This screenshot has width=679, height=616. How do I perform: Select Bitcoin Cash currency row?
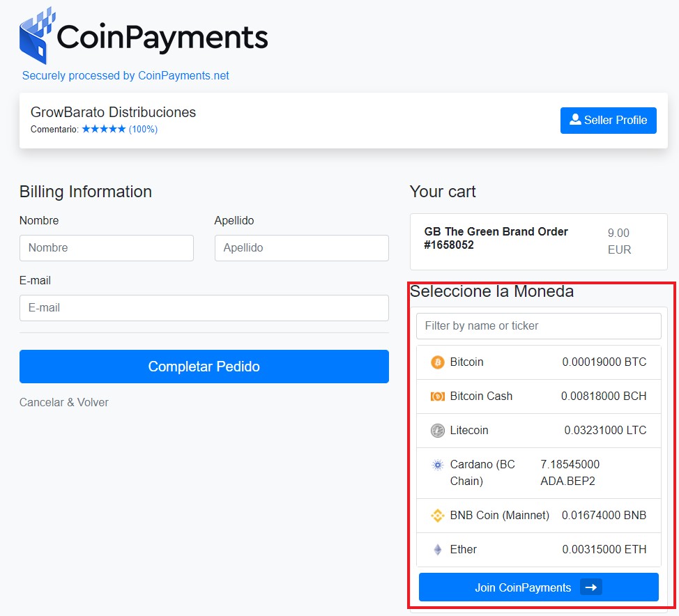pyautogui.click(x=539, y=396)
